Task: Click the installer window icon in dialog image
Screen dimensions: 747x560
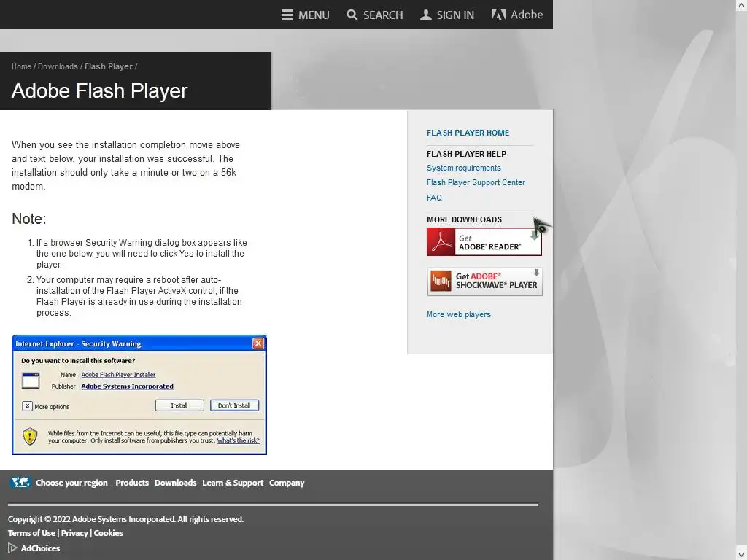Action: coord(31,381)
